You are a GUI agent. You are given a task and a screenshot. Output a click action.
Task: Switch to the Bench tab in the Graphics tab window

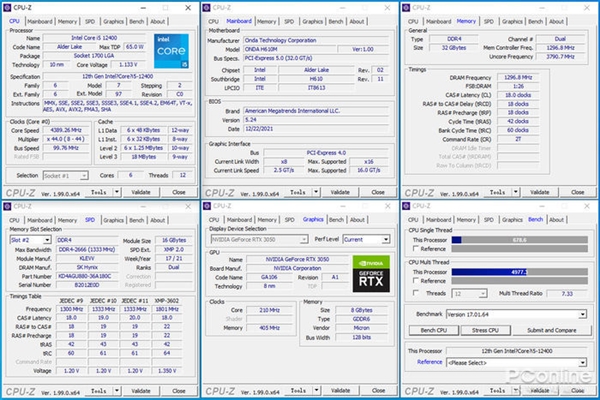click(x=336, y=220)
